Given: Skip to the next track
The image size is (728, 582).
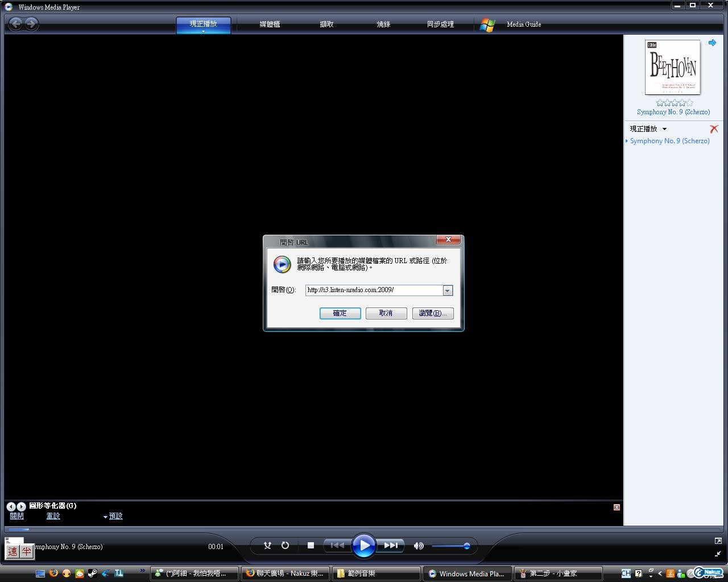Looking at the screenshot, I should [391, 546].
